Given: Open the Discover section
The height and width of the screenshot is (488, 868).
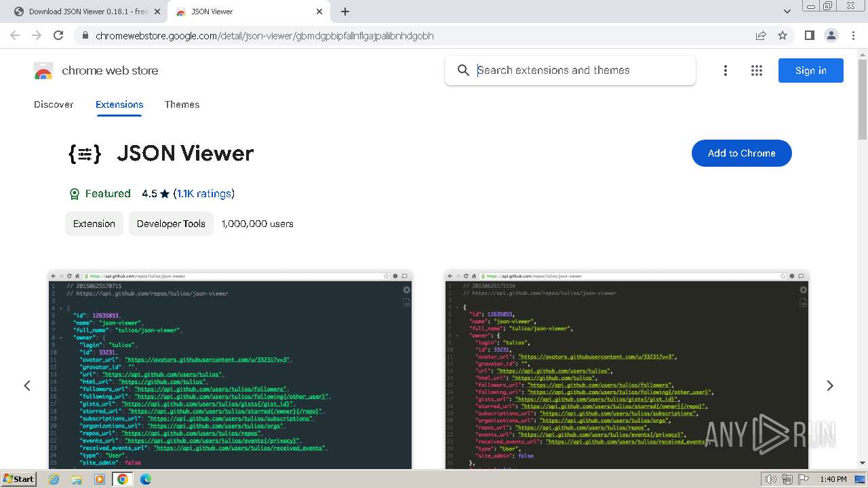Looking at the screenshot, I should 54,104.
